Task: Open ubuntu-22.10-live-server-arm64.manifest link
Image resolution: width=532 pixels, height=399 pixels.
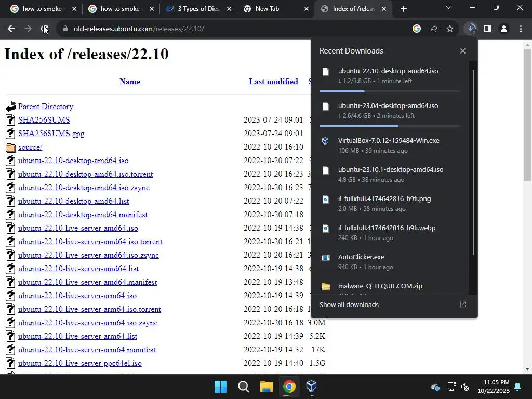Action: point(87,350)
